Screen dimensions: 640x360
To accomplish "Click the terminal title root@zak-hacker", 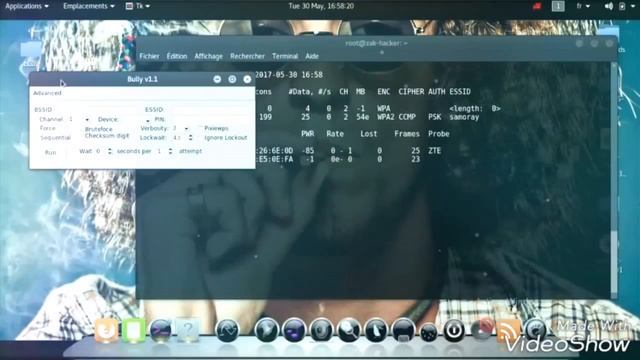I will [x=376, y=43].
